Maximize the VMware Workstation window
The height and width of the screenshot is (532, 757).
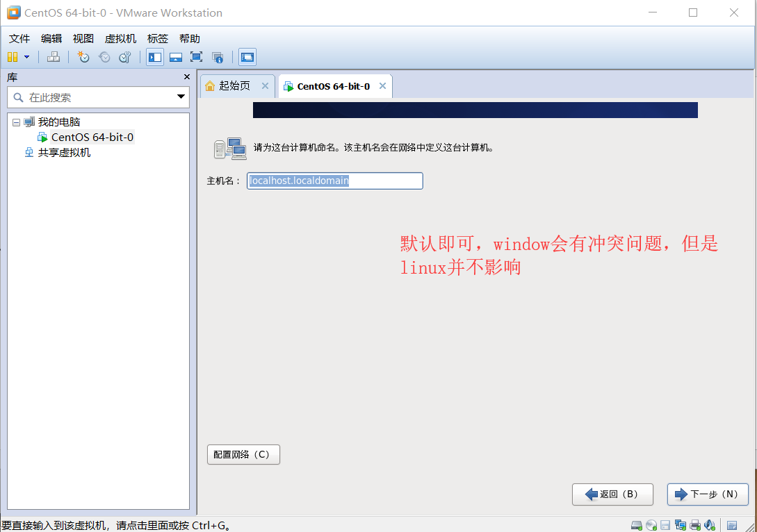(x=693, y=13)
